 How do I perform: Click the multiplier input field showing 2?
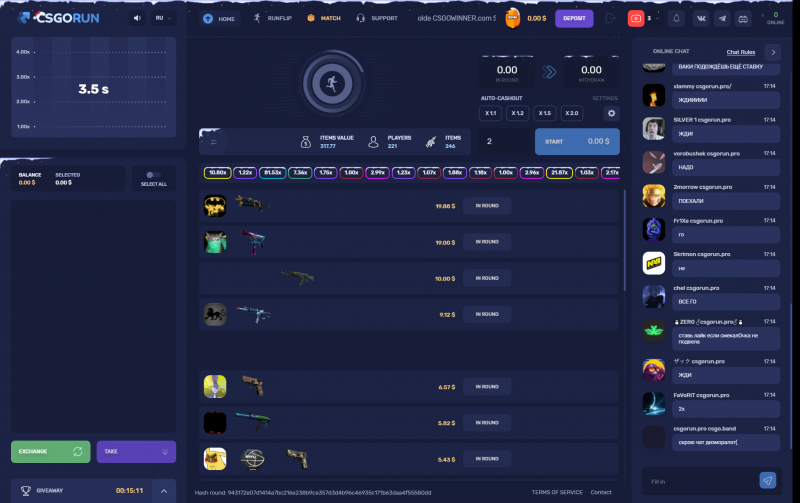pyautogui.click(x=505, y=141)
